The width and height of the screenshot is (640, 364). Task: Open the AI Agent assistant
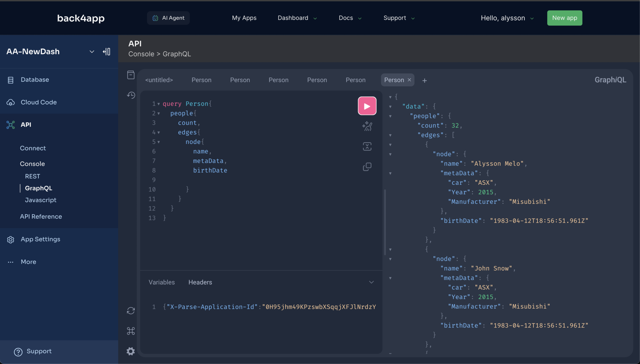(x=168, y=18)
